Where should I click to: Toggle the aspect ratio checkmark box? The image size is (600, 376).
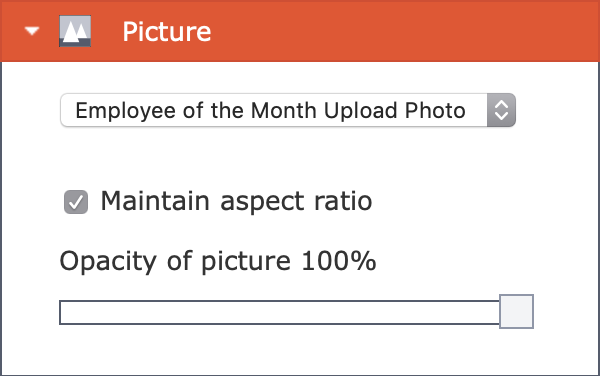coord(76,202)
